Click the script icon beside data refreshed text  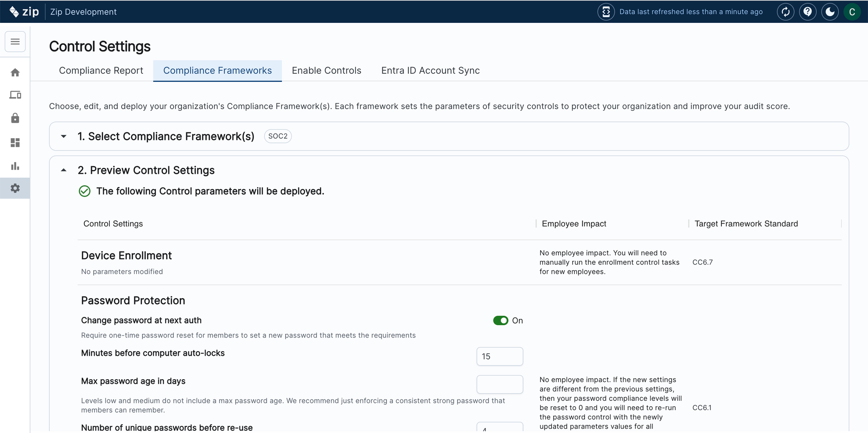point(606,12)
